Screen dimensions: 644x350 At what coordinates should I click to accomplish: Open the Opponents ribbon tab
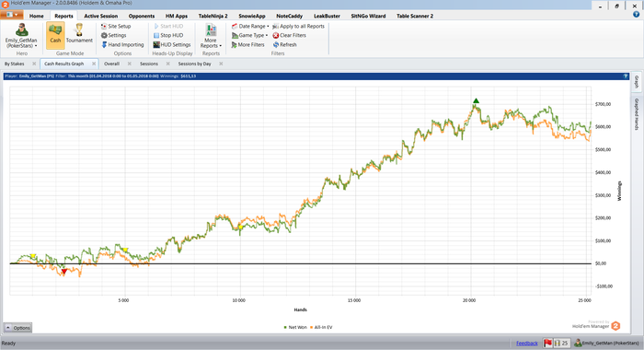142,16
